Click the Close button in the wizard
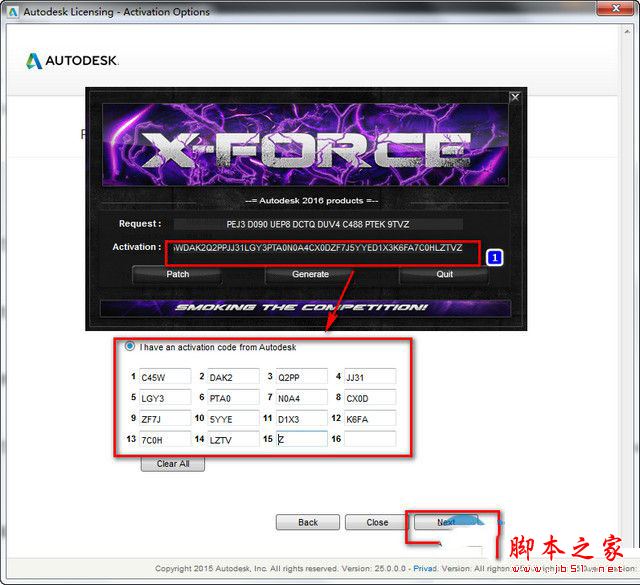This screenshot has width=640, height=585. (x=377, y=522)
